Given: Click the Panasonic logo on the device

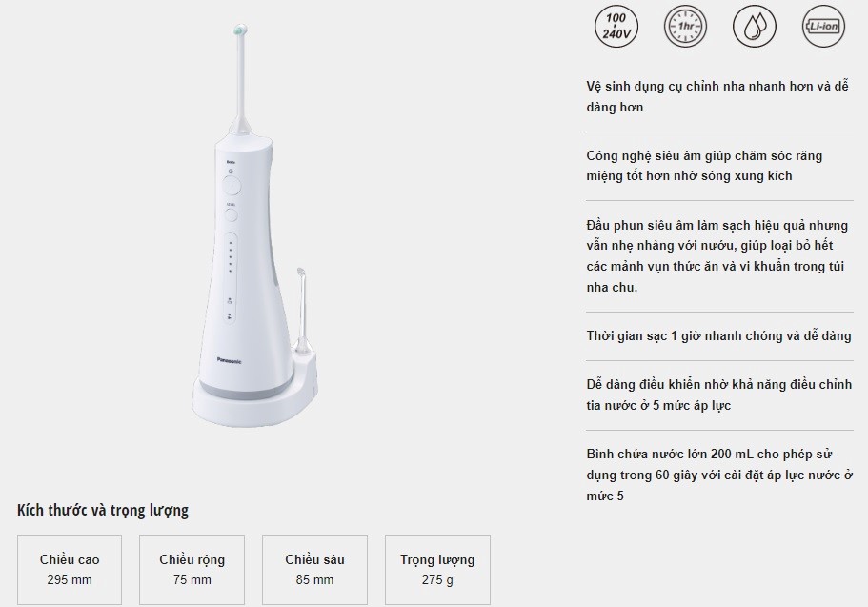Looking at the screenshot, I should click(x=230, y=361).
